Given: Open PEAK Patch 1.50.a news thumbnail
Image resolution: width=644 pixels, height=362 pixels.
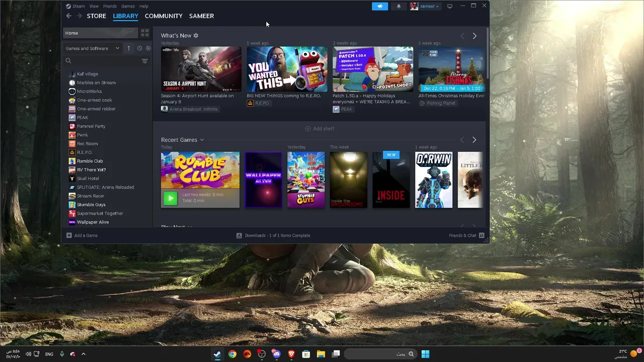Looking at the screenshot, I should coord(373,69).
